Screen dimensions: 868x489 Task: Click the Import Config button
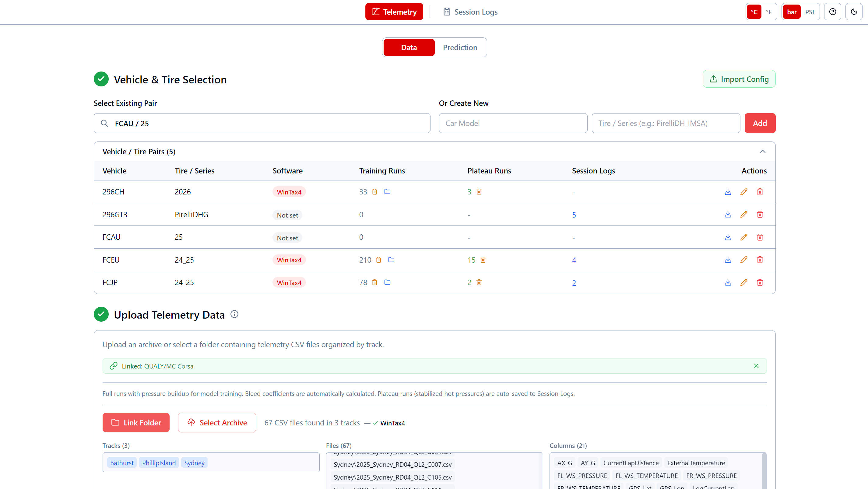739,79
